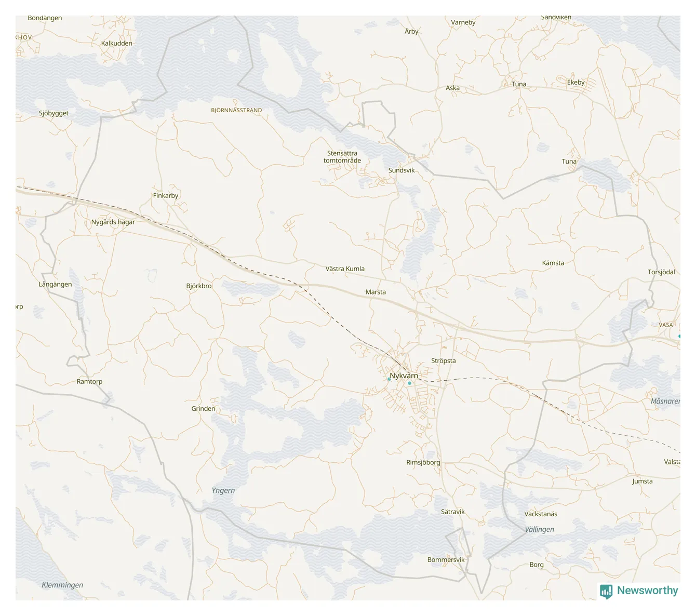Image resolution: width=696 pixels, height=616 pixels.
Task: Select the Kämsta place label
Action: pos(553,263)
